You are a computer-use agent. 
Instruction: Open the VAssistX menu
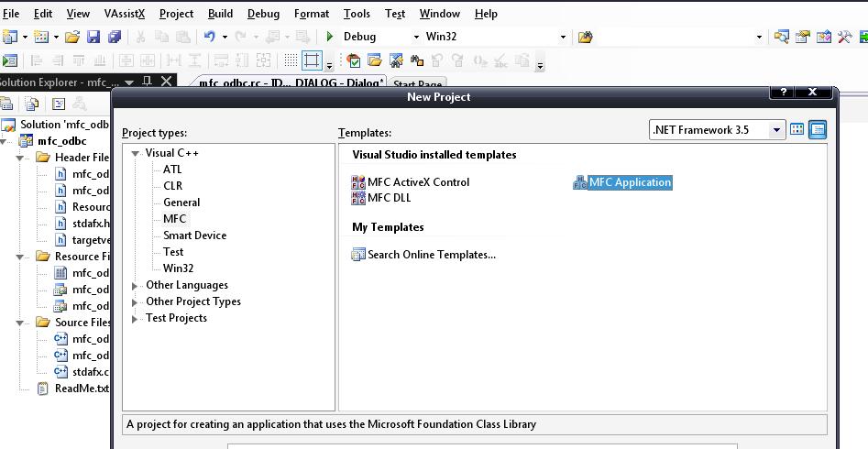(x=125, y=14)
